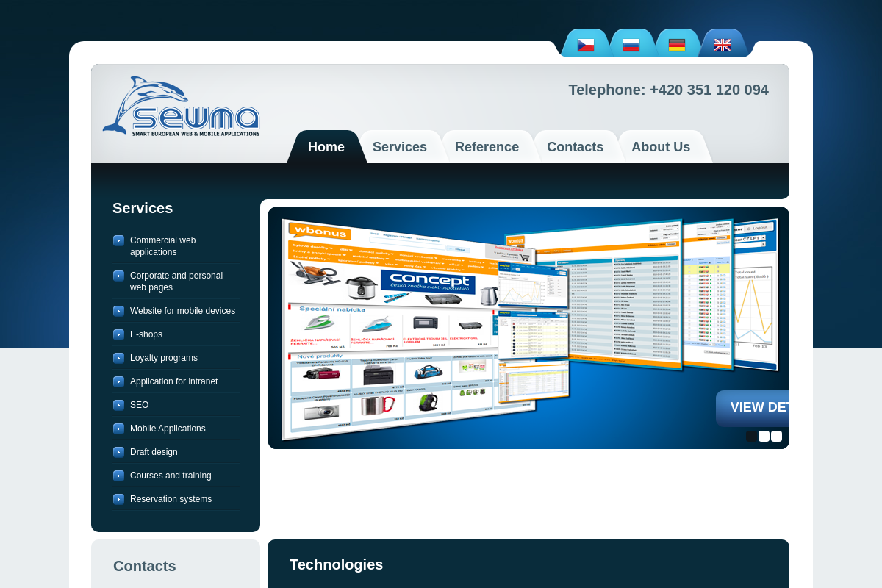Click the arrow icon beside Mobile Applications
The height and width of the screenshot is (588, 882).
coord(118,429)
